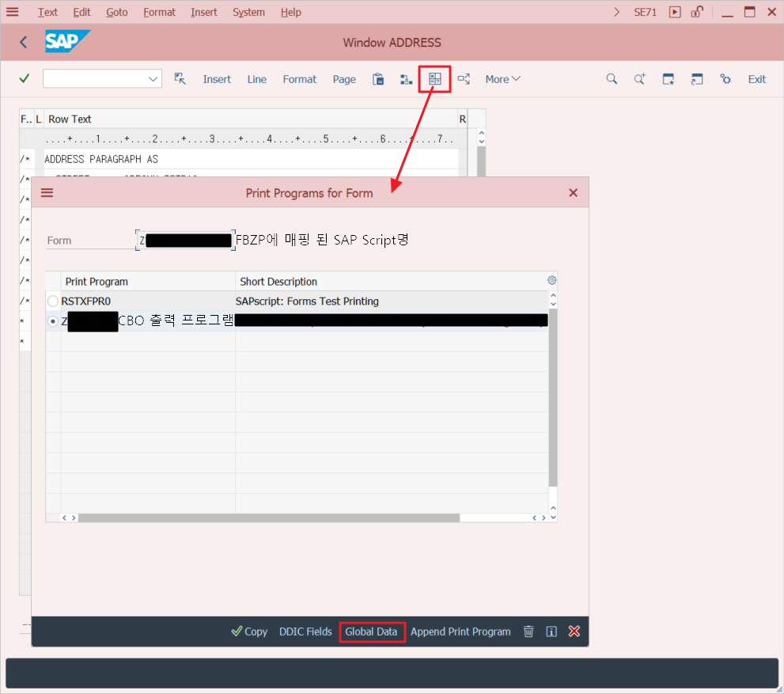Click the generate shortcut window icon
Screen dimensions: 784x694
(x=696, y=79)
